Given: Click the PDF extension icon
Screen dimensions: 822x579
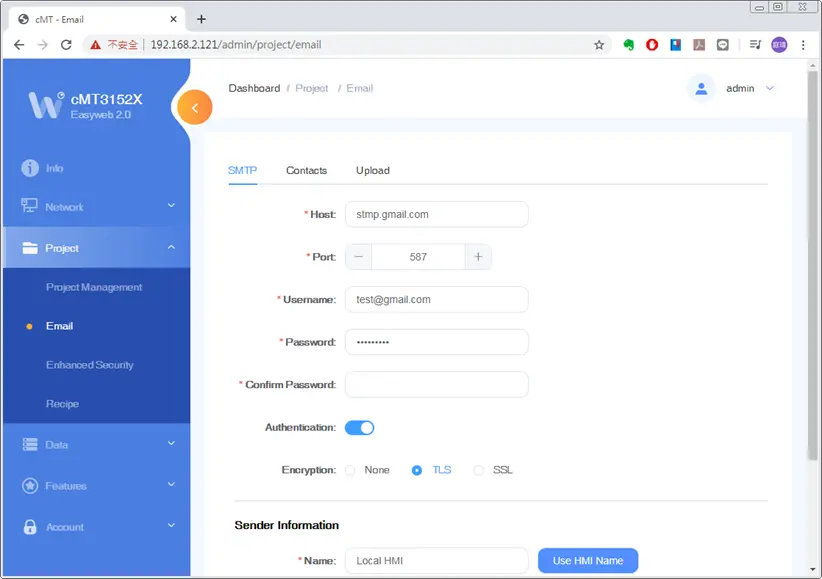Looking at the screenshot, I should [x=699, y=45].
